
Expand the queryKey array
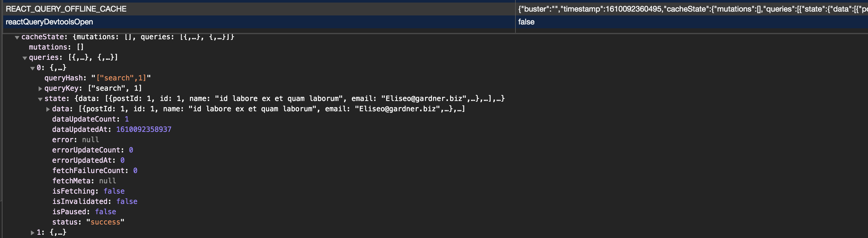pos(41,88)
